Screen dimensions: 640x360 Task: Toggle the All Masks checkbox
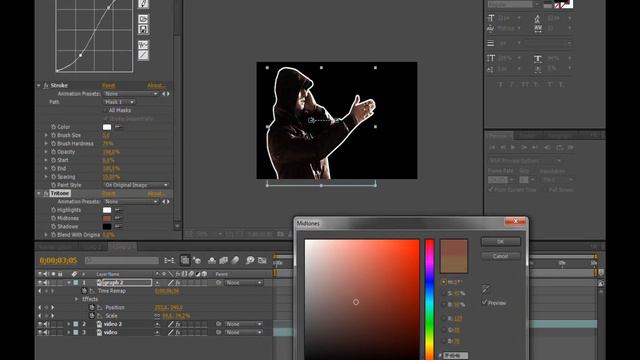[x=105, y=110]
